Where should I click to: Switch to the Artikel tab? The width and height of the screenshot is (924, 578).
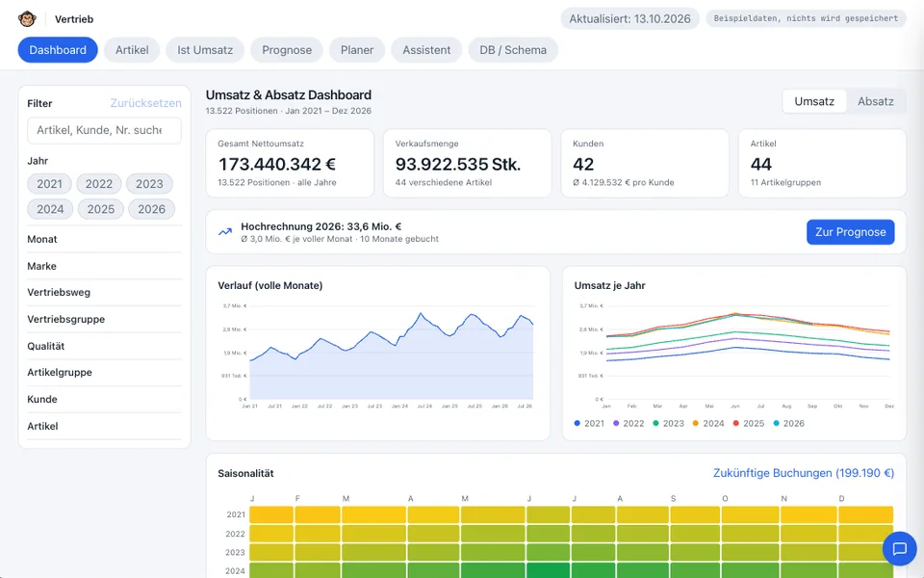[x=132, y=50]
